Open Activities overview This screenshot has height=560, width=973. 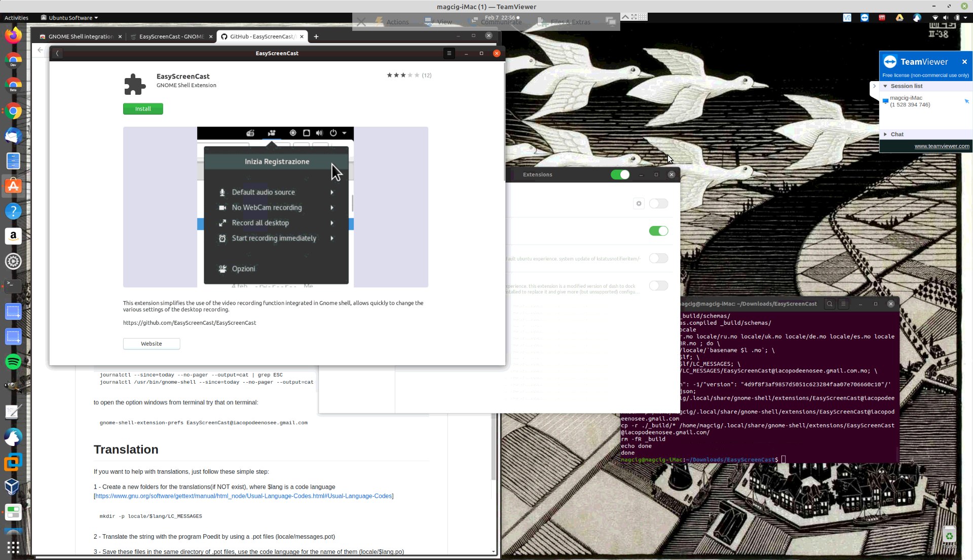coord(16,18)
